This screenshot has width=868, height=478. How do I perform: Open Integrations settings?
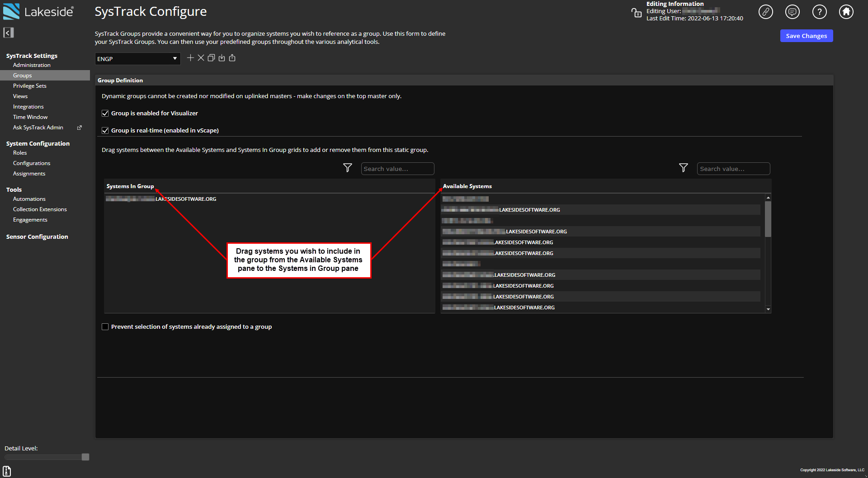click(28, 107)
